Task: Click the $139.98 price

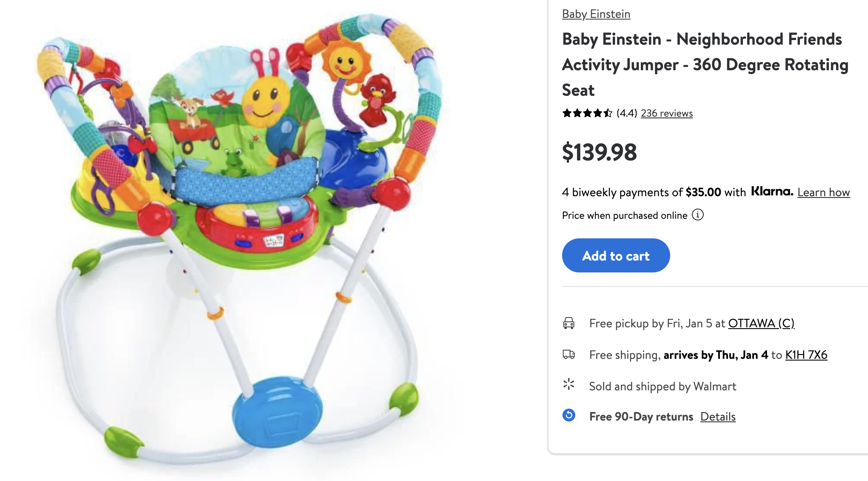Action: (599, 152)
